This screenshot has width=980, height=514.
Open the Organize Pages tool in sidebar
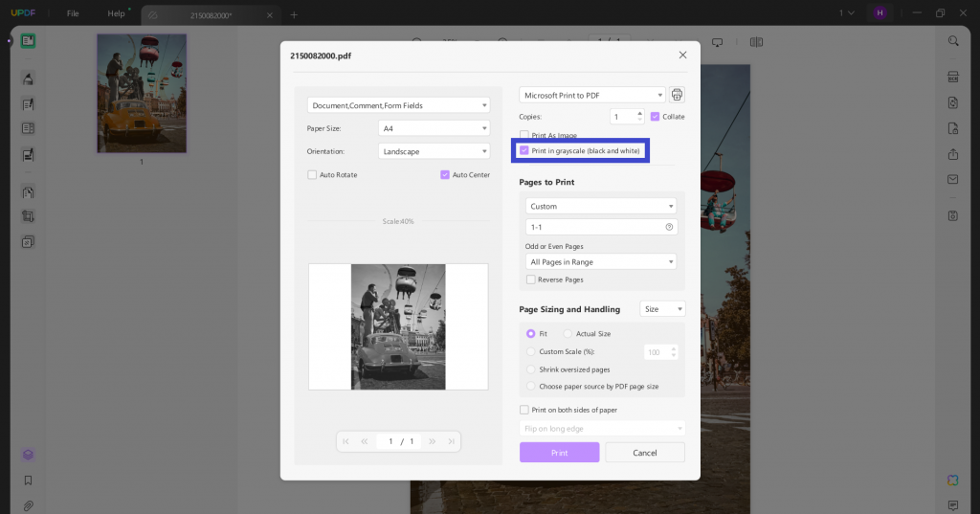28,192
